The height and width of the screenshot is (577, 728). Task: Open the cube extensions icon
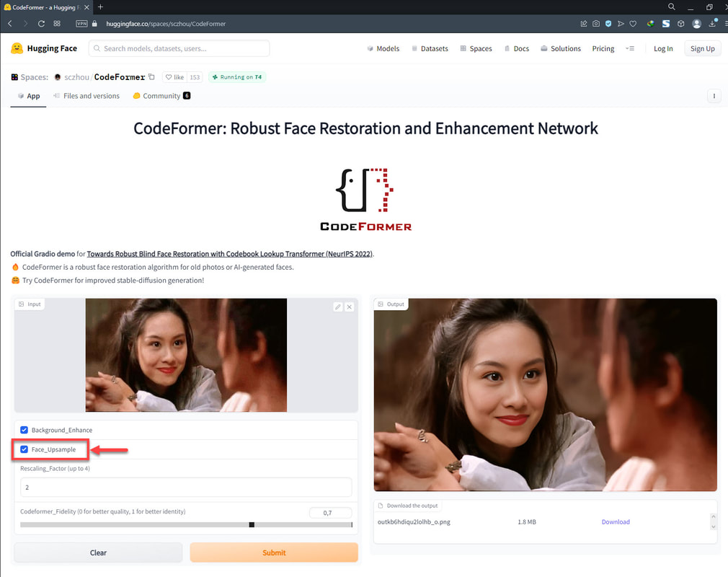[681, 24]
